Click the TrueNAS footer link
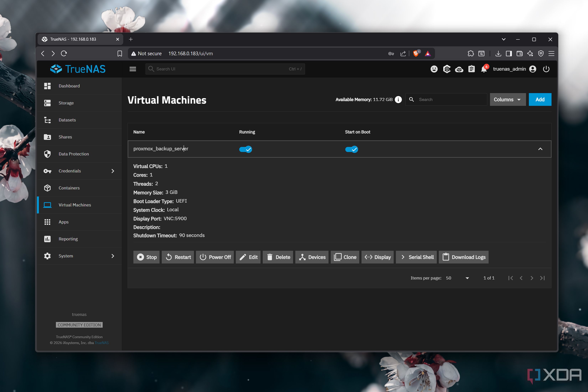The height and width of the screenshot is (392, 588). [x=102, y=343]
